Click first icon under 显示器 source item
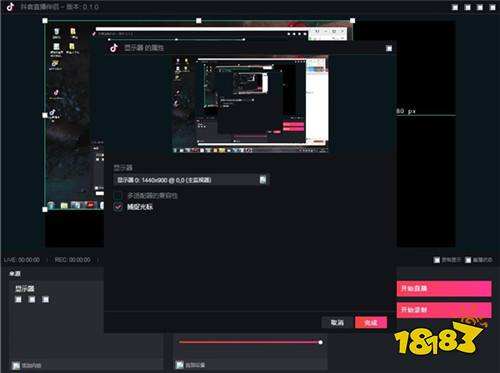Image resolution: width=500 pixels, height=373 pixels. [x=19, y=299]
